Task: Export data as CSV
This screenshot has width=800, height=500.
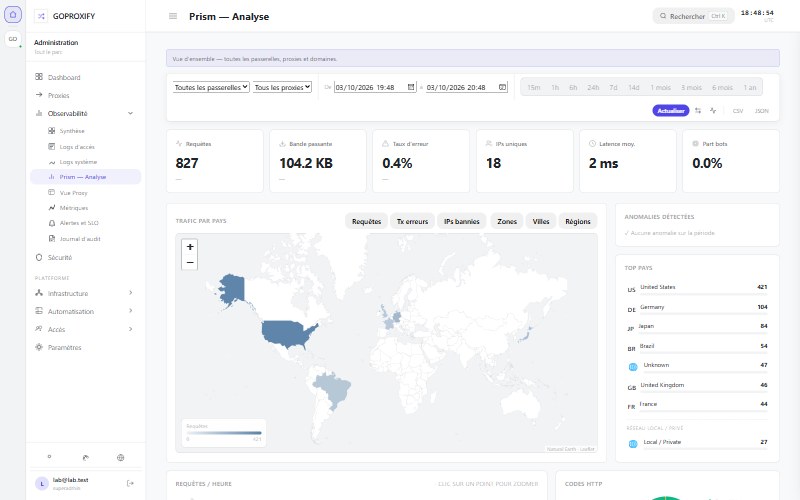Action: [x=738, y=111]
